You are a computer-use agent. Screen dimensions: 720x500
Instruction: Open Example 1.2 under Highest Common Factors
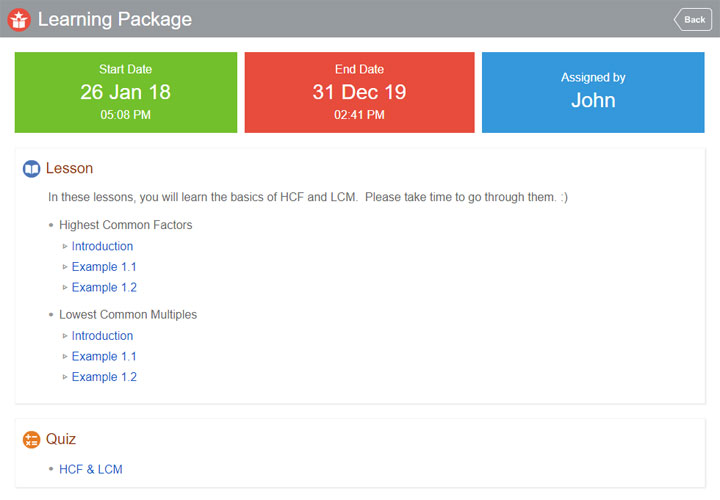(x=104, y=287)
